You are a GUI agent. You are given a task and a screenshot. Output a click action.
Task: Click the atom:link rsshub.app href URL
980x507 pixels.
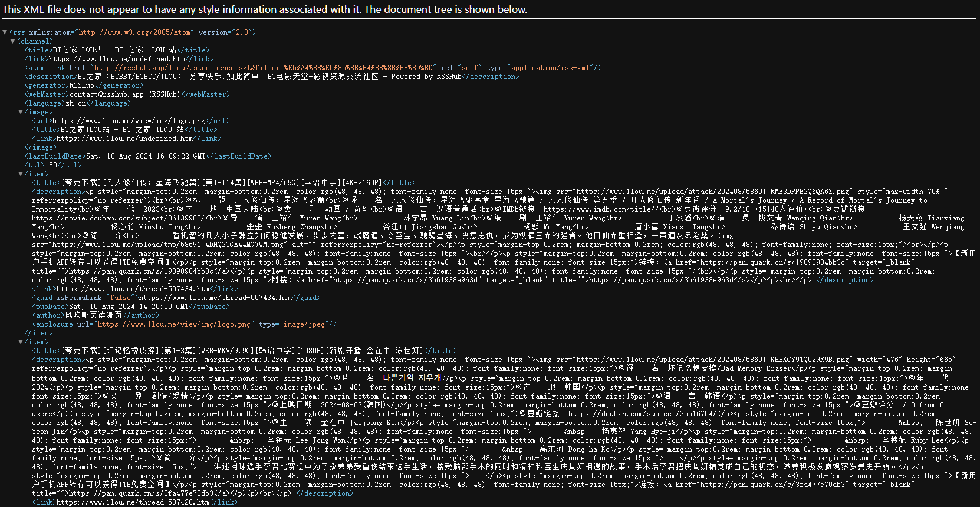tap(264, 68)
